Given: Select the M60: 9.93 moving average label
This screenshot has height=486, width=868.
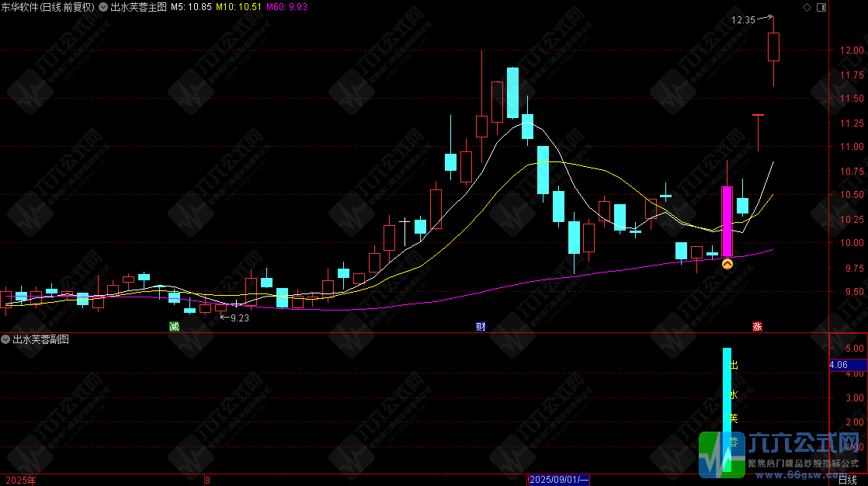Looking at the screenshot, I should pos(286,7).
